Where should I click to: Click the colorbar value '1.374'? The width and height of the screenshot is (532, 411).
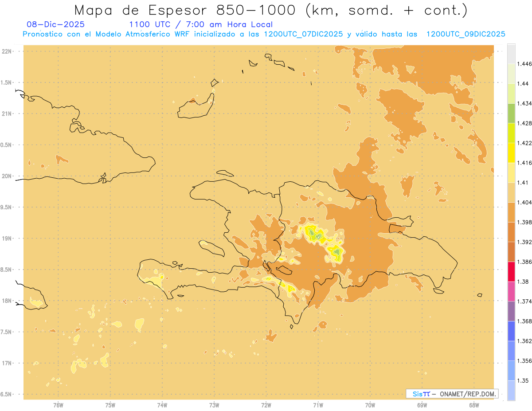525,301
